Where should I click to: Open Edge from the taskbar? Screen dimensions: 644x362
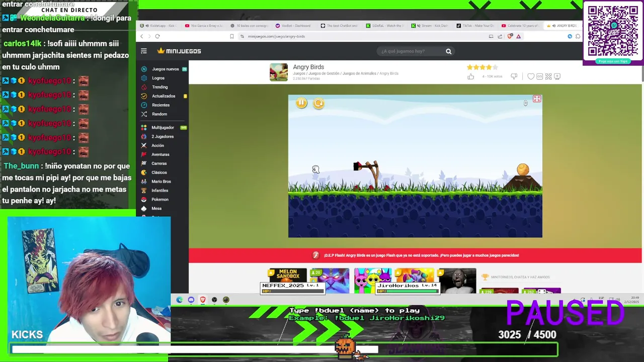pos(180,300)
